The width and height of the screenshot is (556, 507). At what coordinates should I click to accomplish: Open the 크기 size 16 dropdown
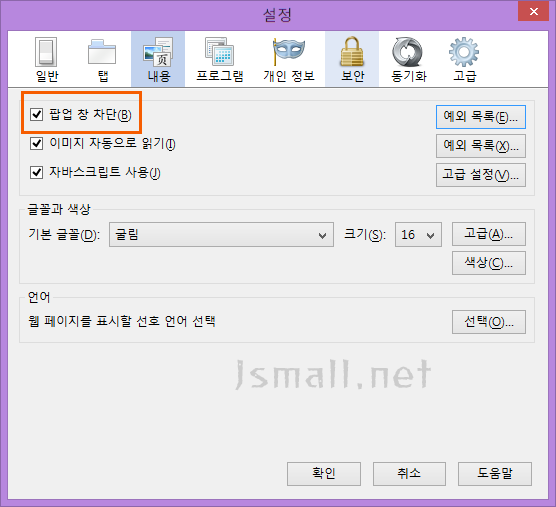pos(418,235)
